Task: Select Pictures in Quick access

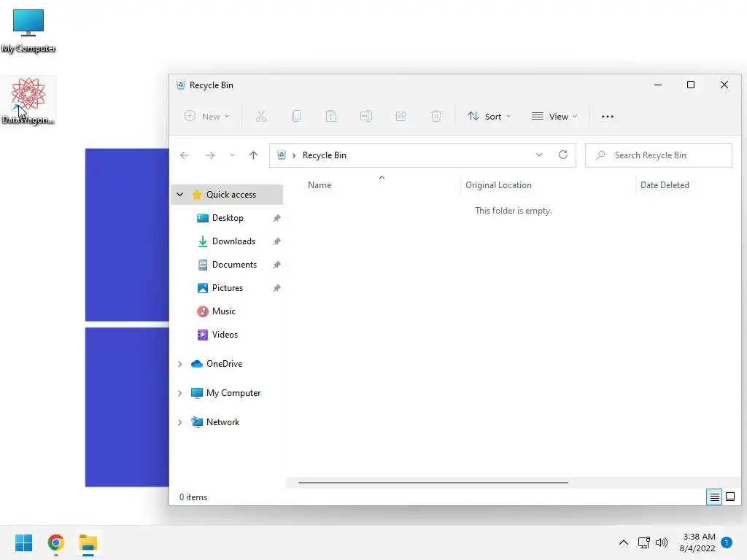Action: coord(227,288)
